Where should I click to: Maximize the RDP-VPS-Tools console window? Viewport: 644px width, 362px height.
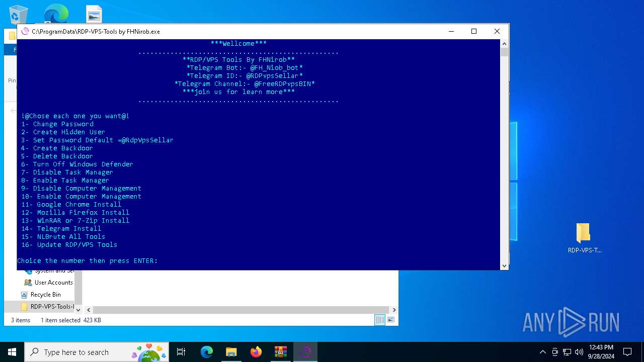[x=473, y=31]
